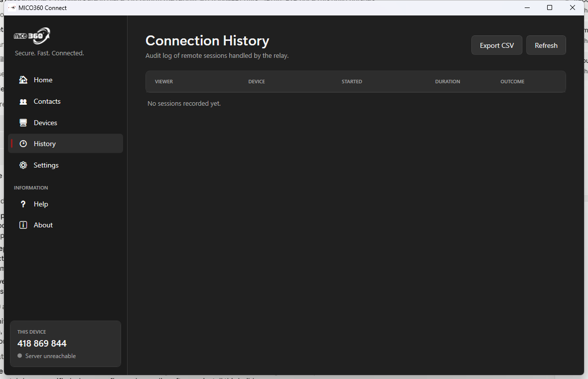Open the Devices section label

(45, 123)
